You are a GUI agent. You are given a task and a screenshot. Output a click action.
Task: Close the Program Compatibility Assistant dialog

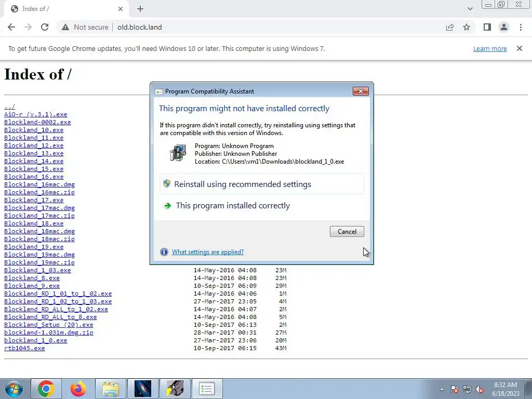point(361,91)
